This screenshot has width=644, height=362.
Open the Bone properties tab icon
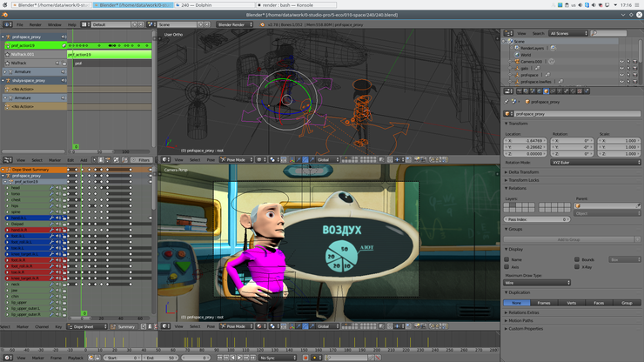point(566,91)
